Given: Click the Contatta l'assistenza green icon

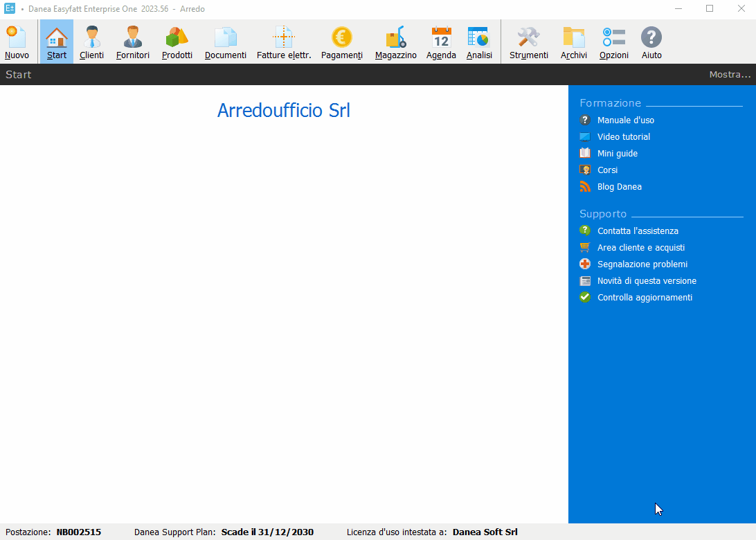Looking at the screenshot, I should pos(585,231).
